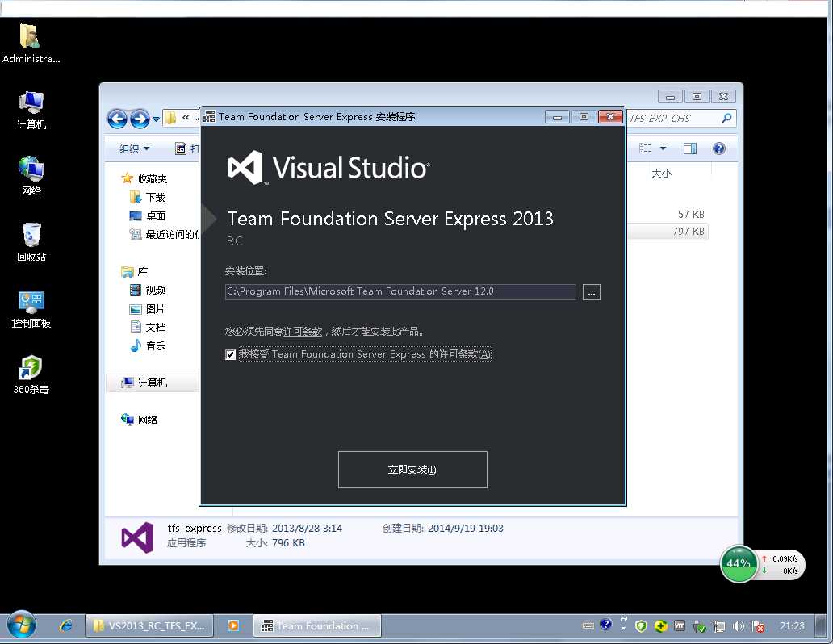Click the Explorer back navigation arrow
The width and height of the screenshot is (833, 644).
coord(117,119)
